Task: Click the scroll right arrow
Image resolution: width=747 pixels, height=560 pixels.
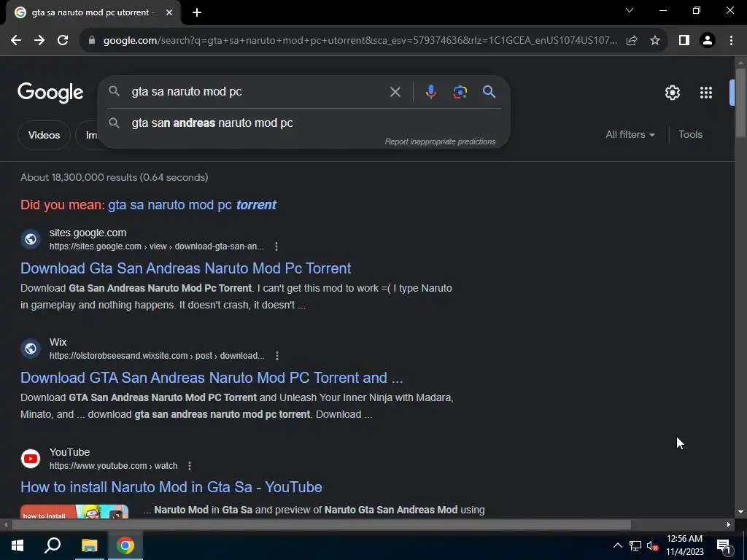Action: point(729,525)
